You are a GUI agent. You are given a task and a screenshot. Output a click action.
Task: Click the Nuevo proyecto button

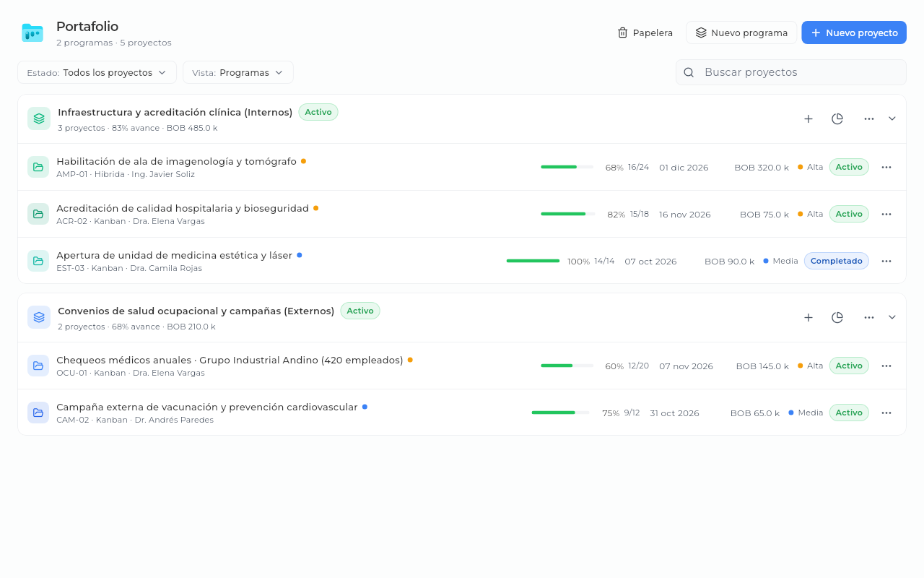pos(854,33)
